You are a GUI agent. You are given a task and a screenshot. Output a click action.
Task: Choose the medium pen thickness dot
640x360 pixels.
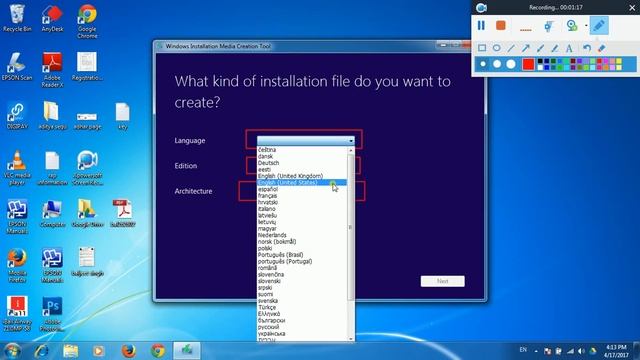(497, 64)
